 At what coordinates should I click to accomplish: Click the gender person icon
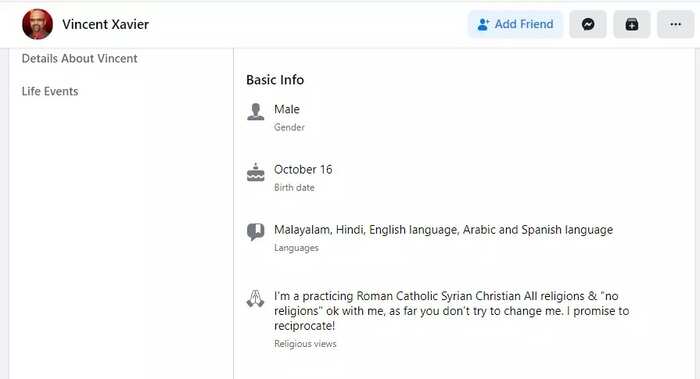point(256,112)
